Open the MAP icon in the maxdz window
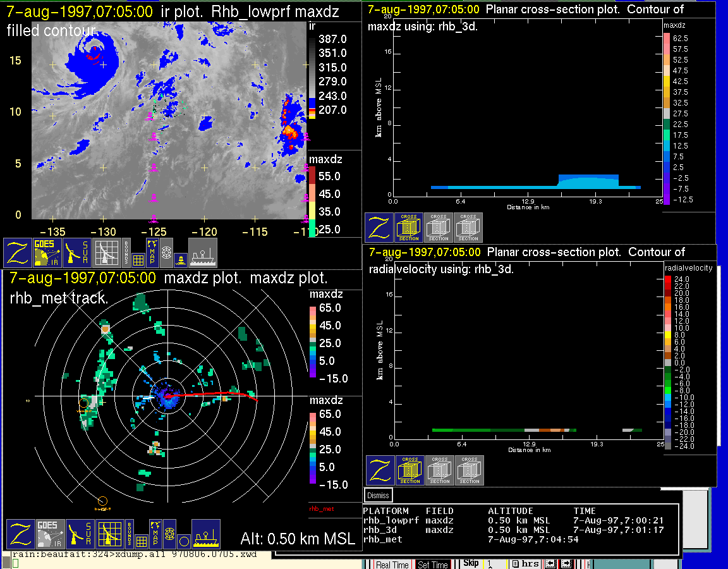Viewport: 728px width, 569px height. point(155,534)
